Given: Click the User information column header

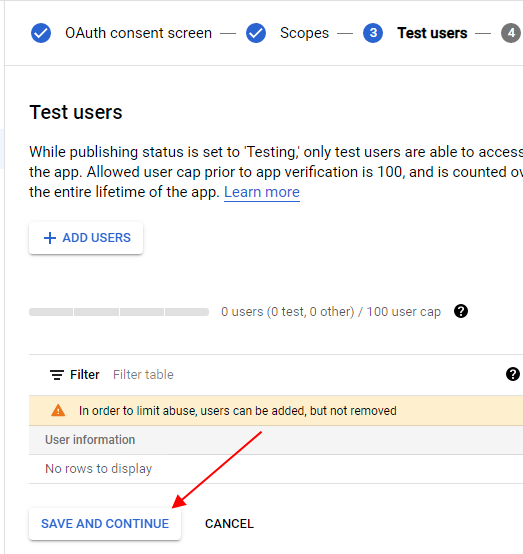Looking at the screenshot, I should 90,440.
